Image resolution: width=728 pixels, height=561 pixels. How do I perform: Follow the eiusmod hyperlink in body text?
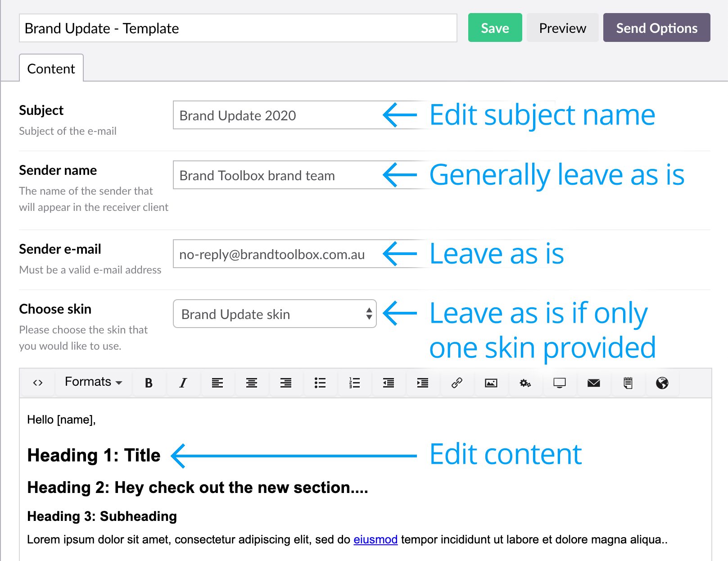tap(375, 539)
